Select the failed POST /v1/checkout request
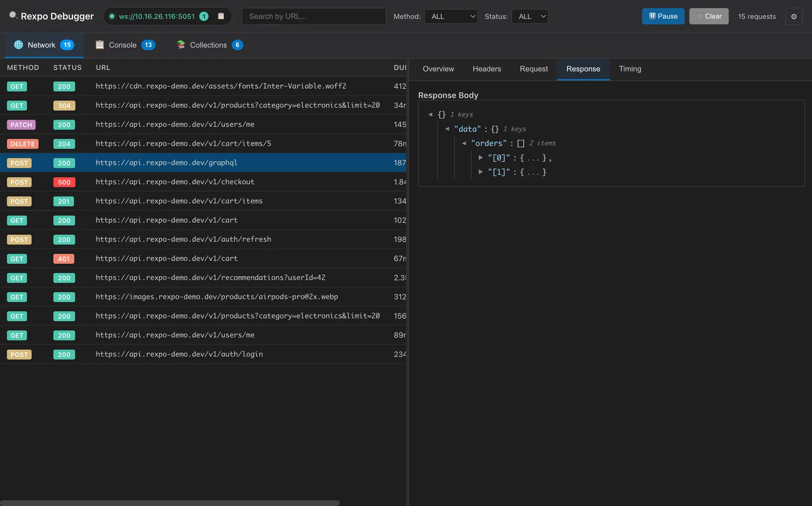The width and height of the screenshot is (812, 506). pyautogui.click(x=203, y=182)
